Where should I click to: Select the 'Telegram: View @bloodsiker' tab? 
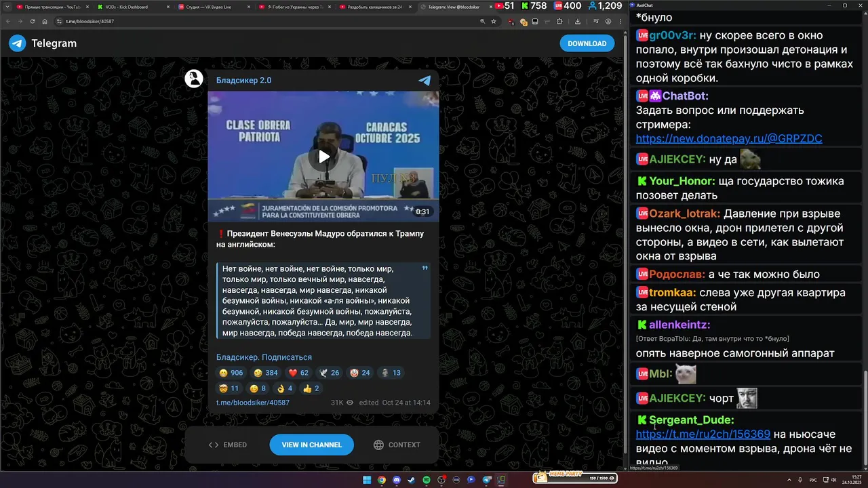(455, 6)
